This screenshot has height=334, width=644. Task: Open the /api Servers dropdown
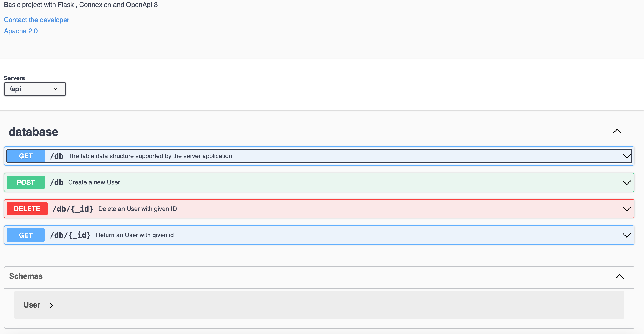click(x=35, y=89)
